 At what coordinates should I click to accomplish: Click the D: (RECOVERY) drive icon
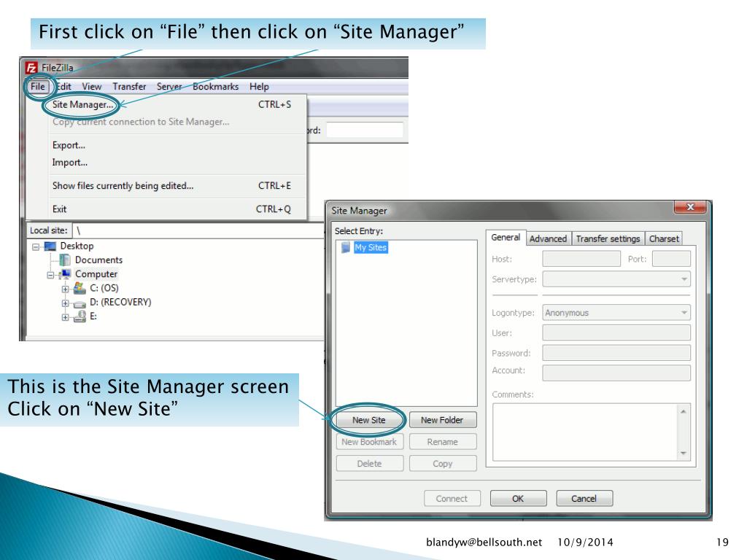click(80, 303)
